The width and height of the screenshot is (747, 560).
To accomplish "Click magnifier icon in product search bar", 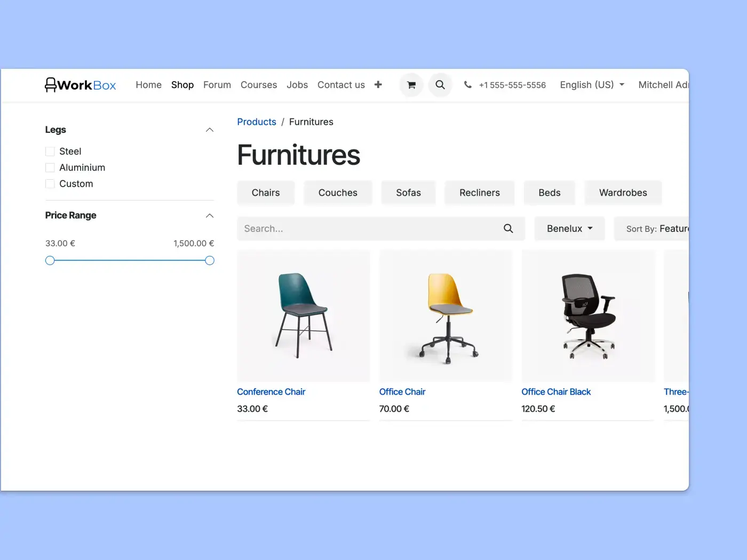I will [x=508, y=228].
